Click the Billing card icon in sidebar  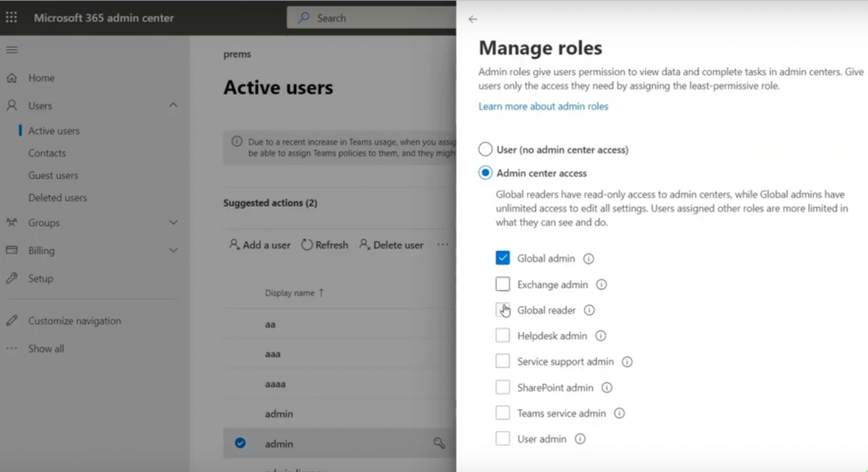[12, 250]
